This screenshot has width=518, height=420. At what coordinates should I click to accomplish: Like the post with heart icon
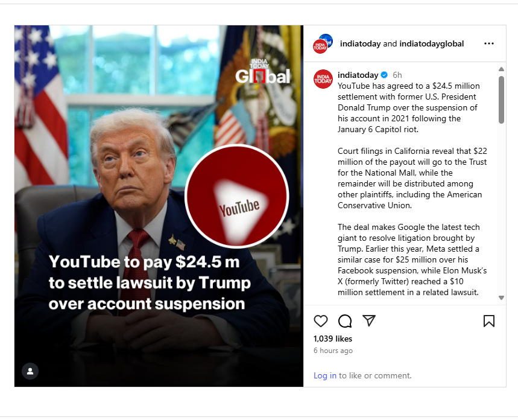(x=320, y=321)
